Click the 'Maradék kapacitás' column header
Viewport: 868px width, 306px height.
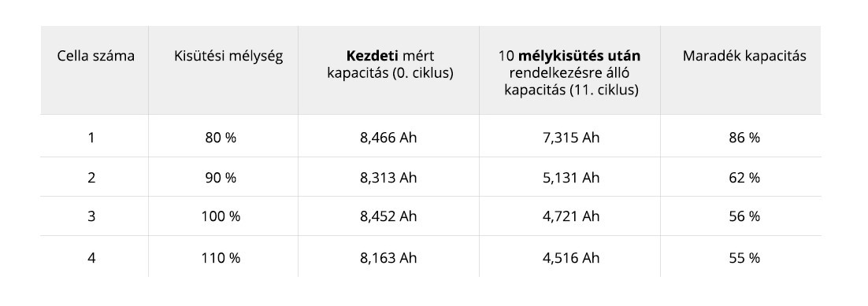[x=744, y=57]
